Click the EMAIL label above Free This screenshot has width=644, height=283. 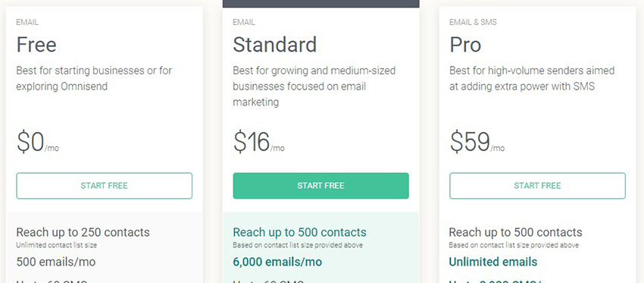(x=27, y=22)
